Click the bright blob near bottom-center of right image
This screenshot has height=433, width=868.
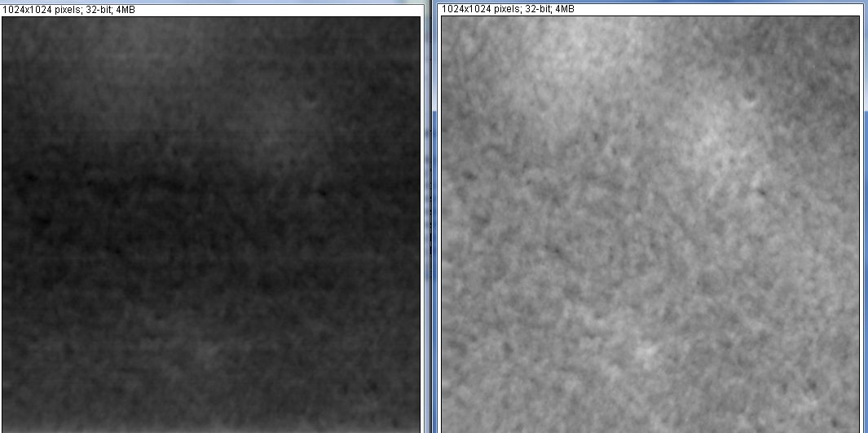coord(646,352)
